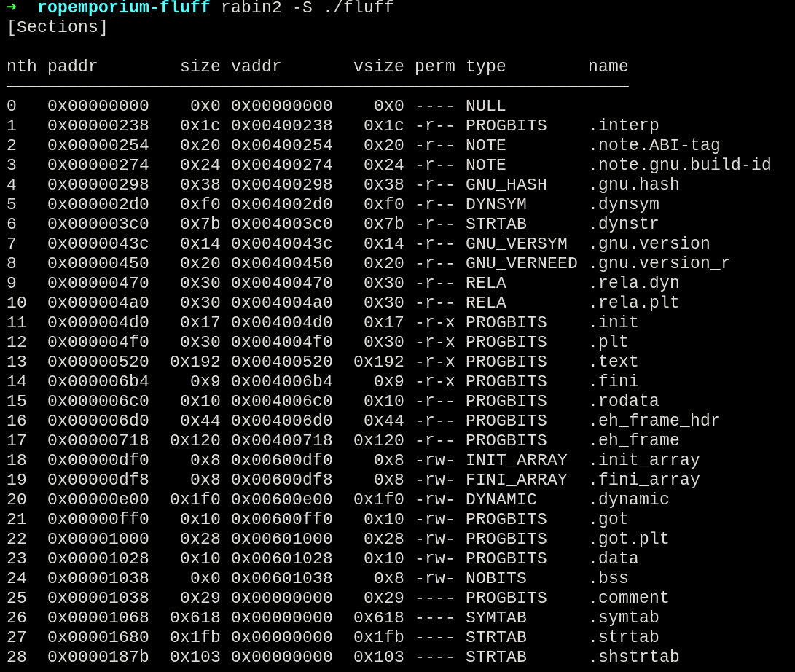Click the vaddr column header
This screenshot has width=795, height=672.
(256, 67)
